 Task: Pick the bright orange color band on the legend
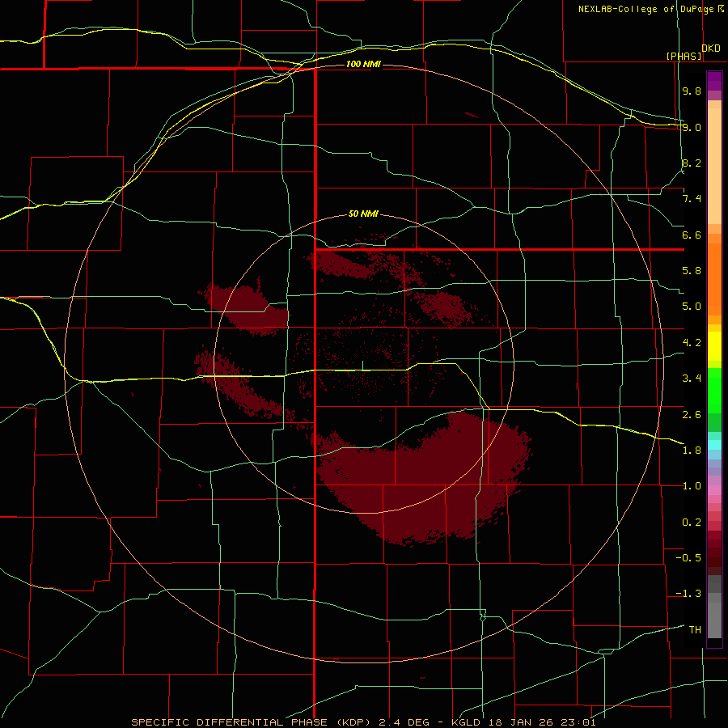coord(714,278)
